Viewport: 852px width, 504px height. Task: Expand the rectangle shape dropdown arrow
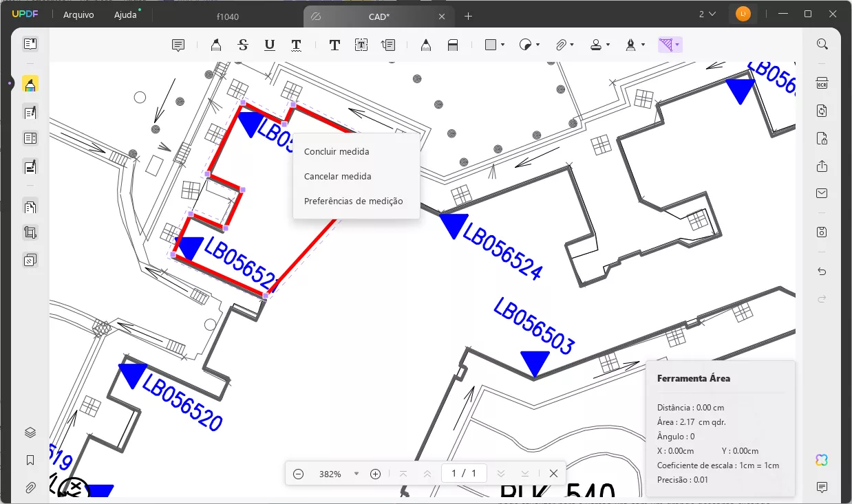click(x=503, y=45)
